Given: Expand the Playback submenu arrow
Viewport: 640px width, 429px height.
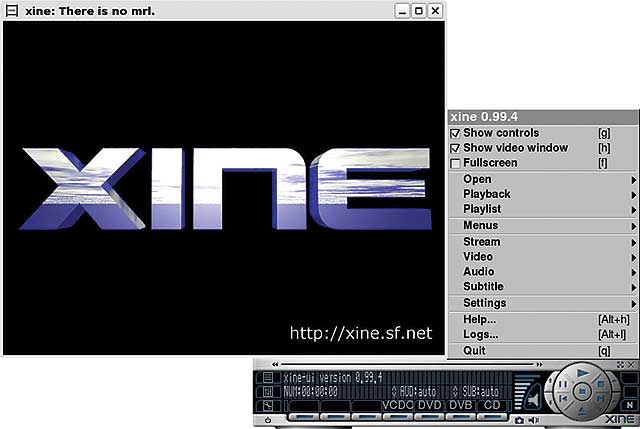Looking at the screenshot, I should pos(633,195).
